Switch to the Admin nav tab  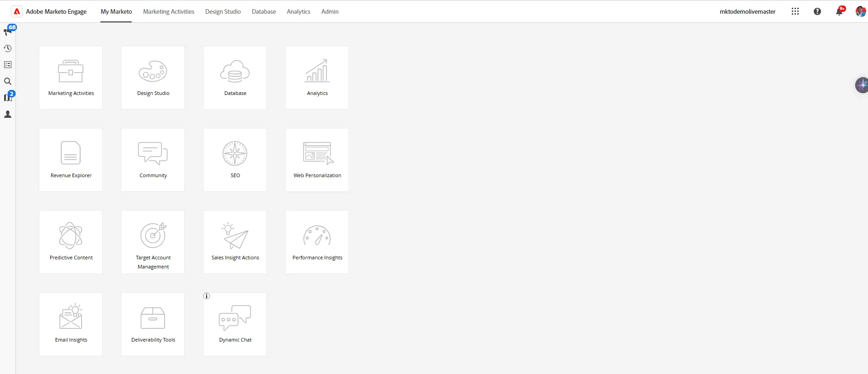coord(330,11)
